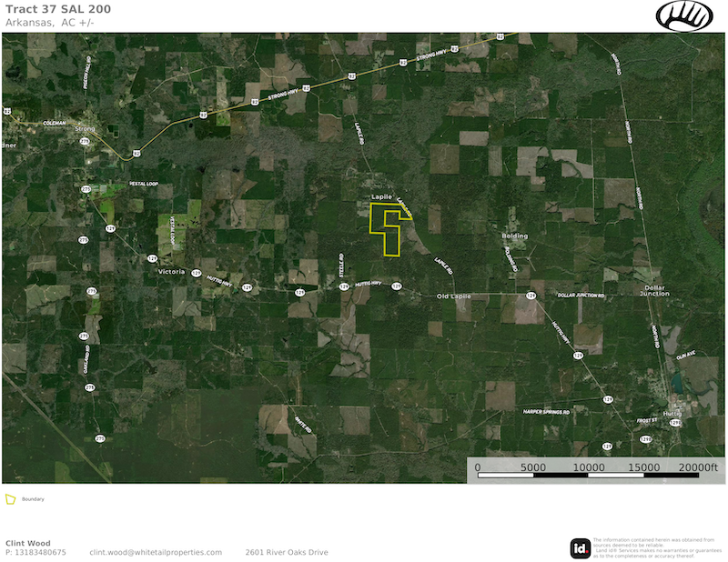
Task: Click the 275 route shield below Strong
Action: coord(86,142)
